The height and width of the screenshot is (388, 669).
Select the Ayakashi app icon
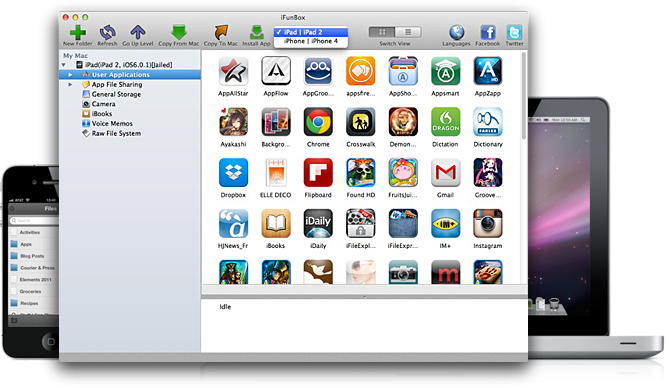[x=233, y=122]
